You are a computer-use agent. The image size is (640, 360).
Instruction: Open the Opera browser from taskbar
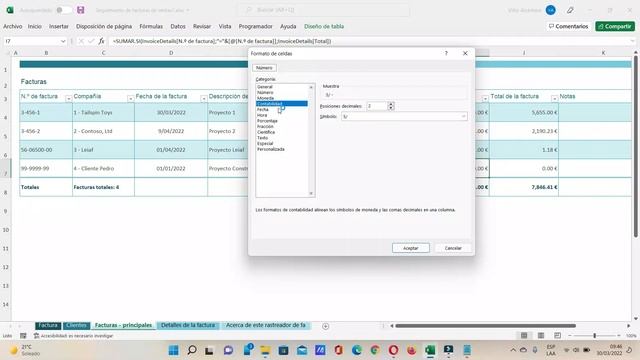(393, 350)
